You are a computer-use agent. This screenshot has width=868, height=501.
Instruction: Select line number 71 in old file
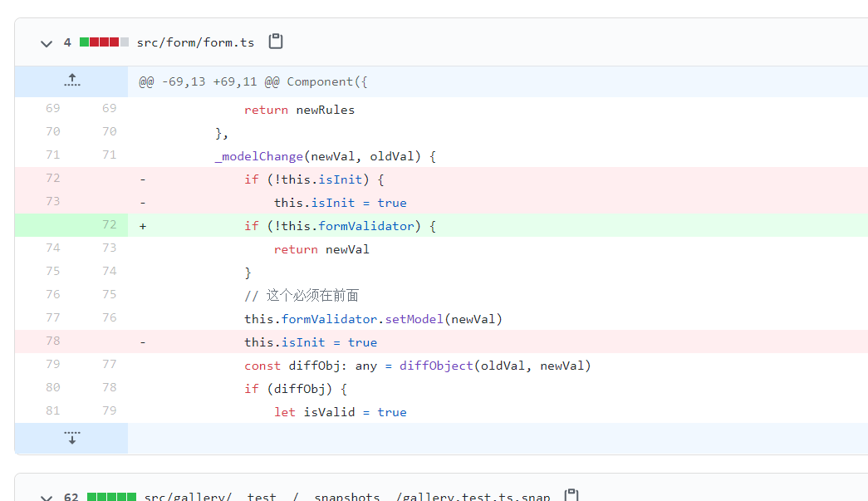pyautogui.click(x=52, y=155)
